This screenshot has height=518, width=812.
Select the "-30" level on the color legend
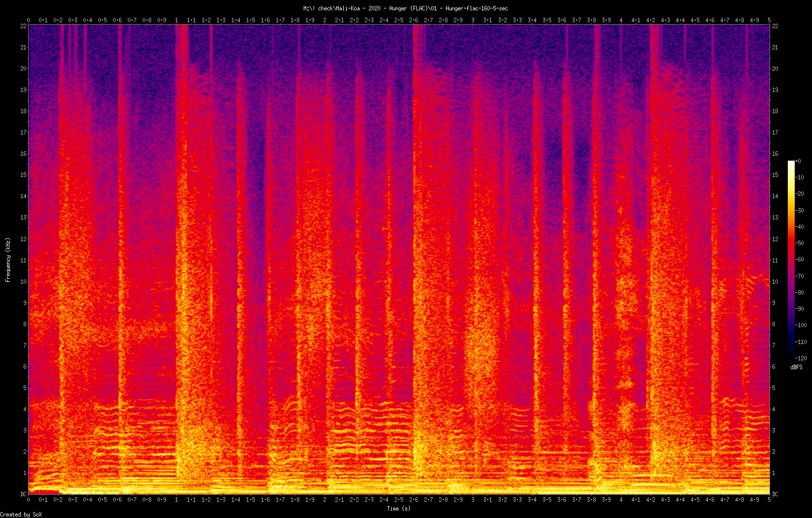pyautogui.click(x=800, y=210)
